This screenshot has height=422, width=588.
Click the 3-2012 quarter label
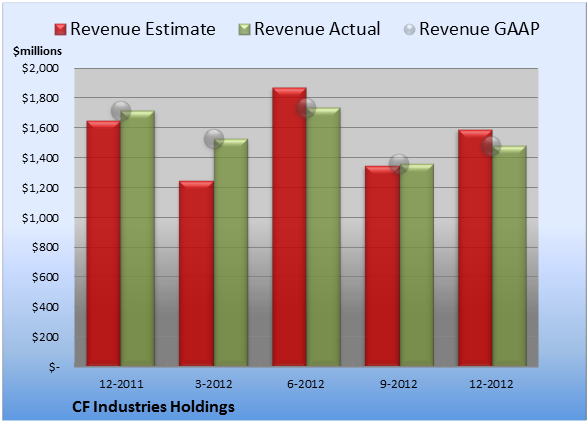click(x=214, y=384)
